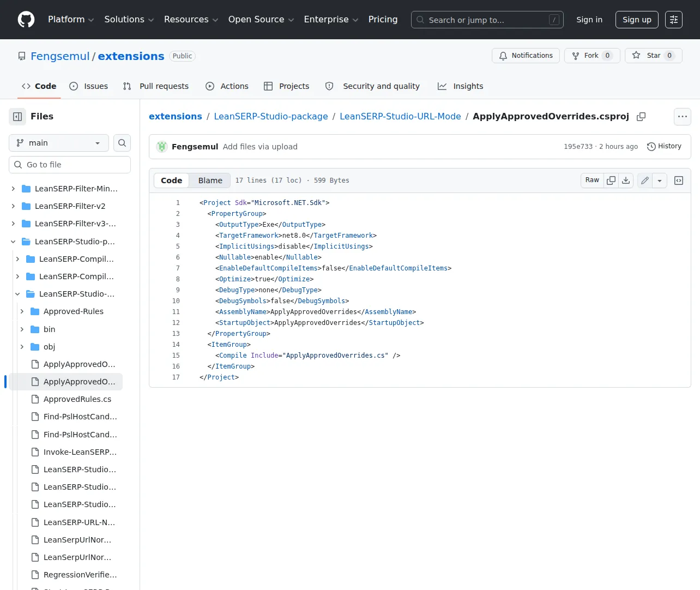
Task: Open the Actions tab
Action: click(x=227, y=86)
